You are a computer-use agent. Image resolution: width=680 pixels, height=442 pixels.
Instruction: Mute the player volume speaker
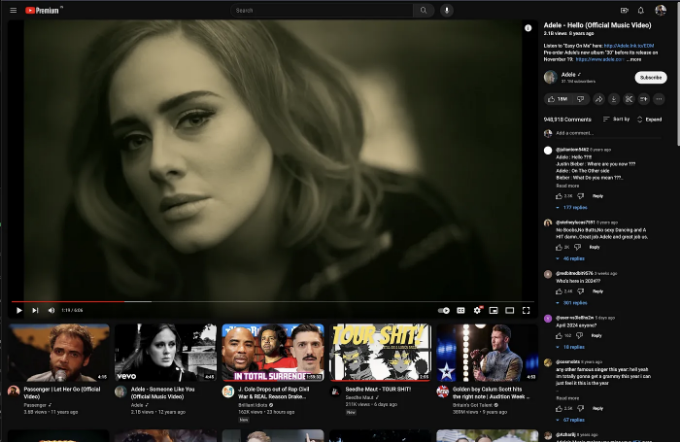tap(51, 310)
